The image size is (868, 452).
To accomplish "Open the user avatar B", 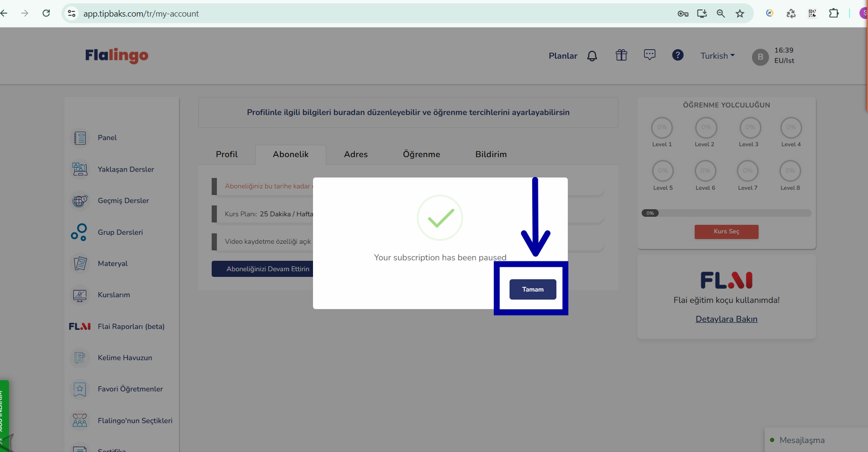I will pyautogui.click(x=761, y=57).
